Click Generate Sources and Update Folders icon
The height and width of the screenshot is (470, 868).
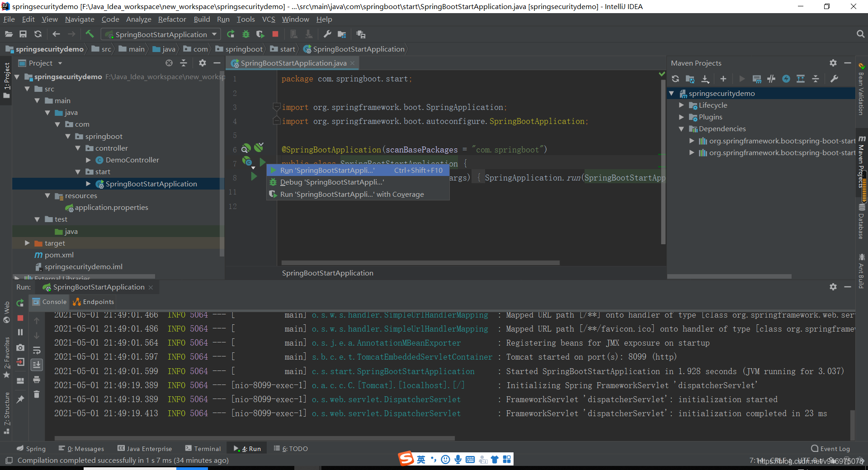tap(690, 79)
